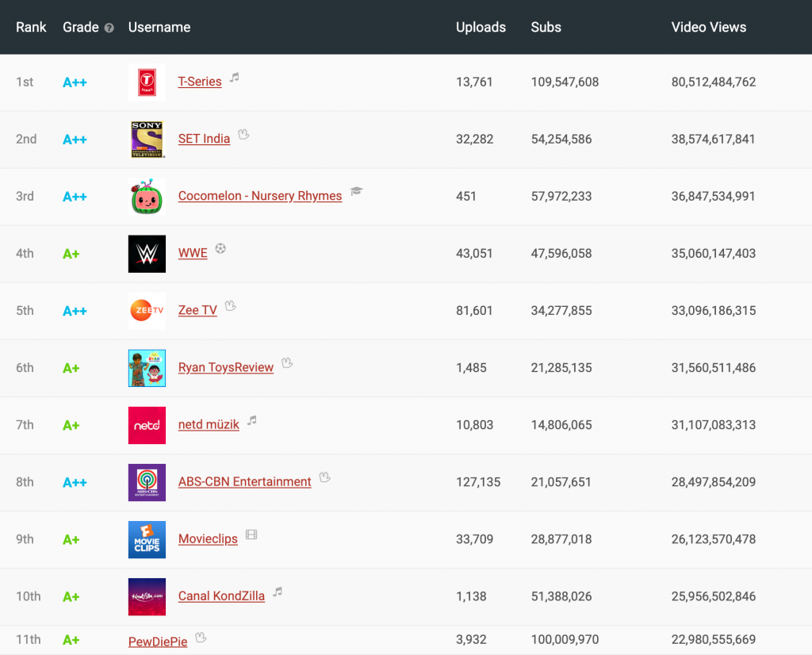Click the sports ball icon next to WWE
Image resolution: width=812 pixels, height=655 pixels.
click(x=220, y=249)
